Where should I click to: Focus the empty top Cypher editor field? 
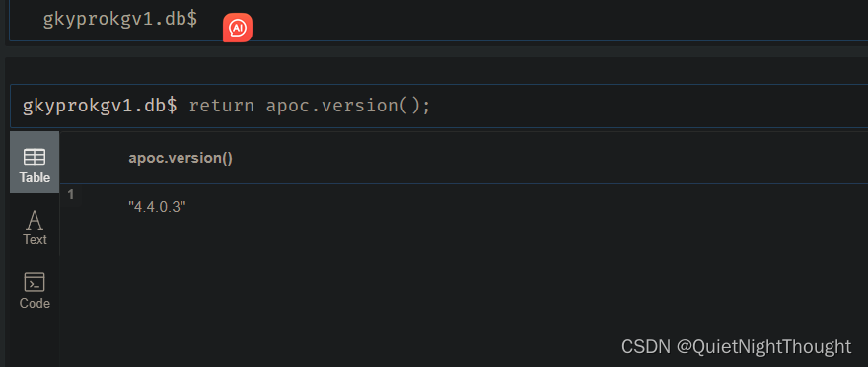pyautogui.click(x=438, y=21)
